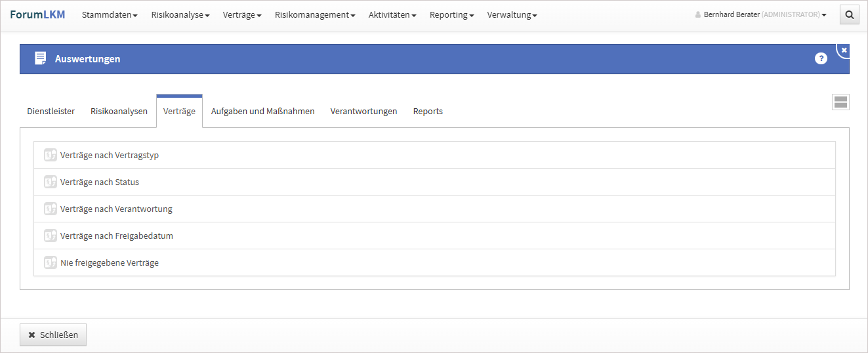868x353 pixels.
Task: Expand the Risikoanalyse menu
Action: (x=180, y=14)
